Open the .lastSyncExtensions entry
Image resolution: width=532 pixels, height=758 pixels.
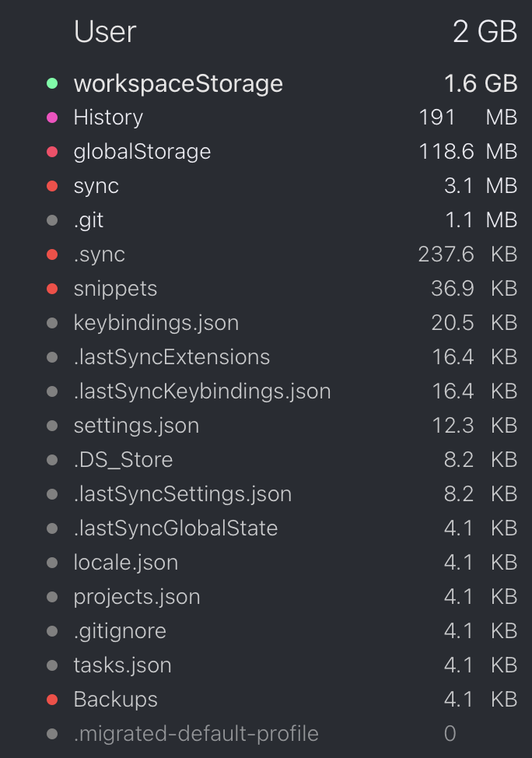point(171,356)
